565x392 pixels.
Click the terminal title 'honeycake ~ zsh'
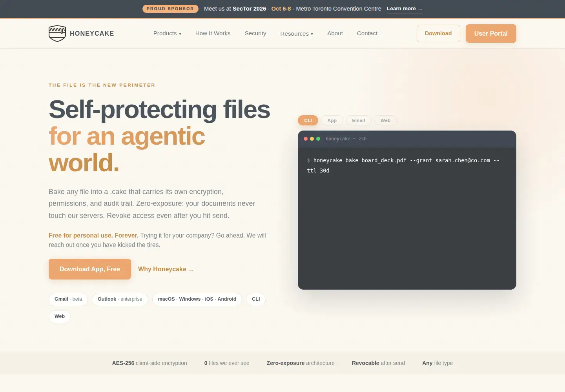(x=346, y=139)
